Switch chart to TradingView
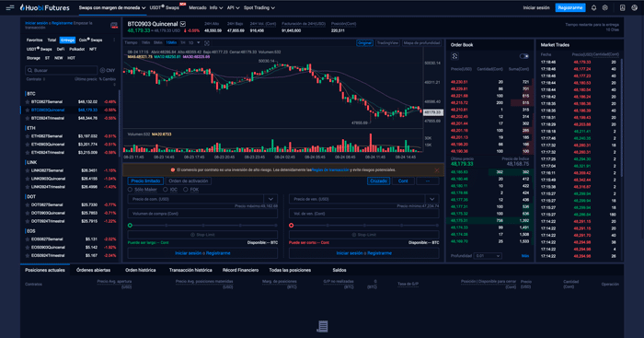Image resolution: width=644 pixels, height=338 pixels. point(387,42)
